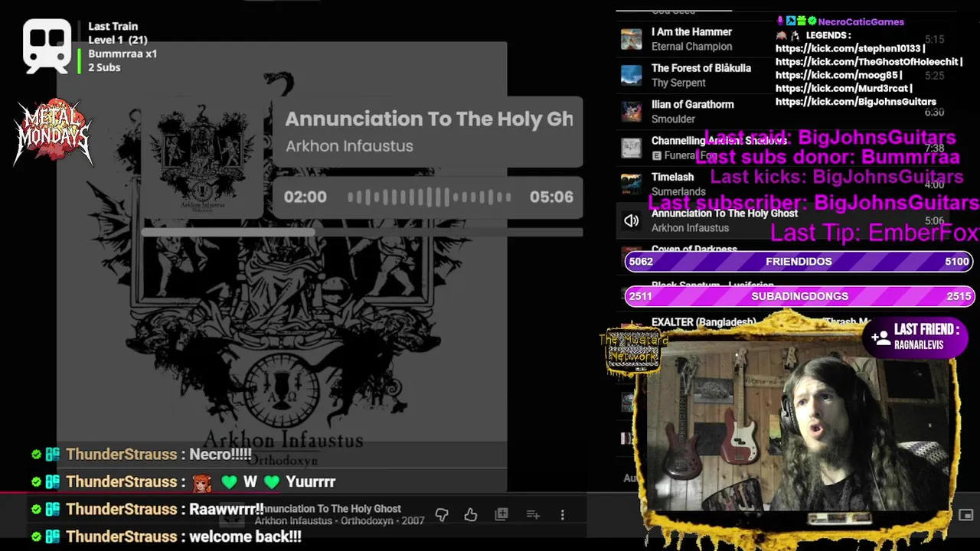Open Timelash album thumbnail
This screenshot has height=551, width=980.
click(631, 184)
